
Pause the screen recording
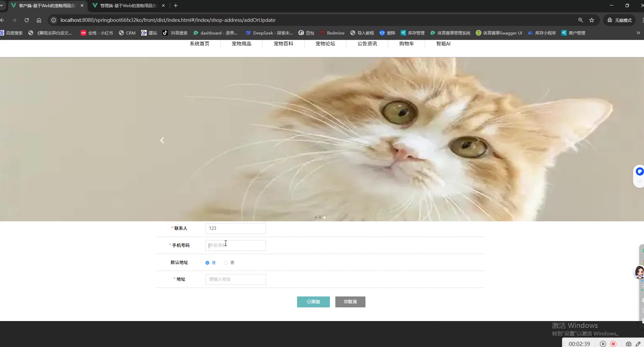603,344
